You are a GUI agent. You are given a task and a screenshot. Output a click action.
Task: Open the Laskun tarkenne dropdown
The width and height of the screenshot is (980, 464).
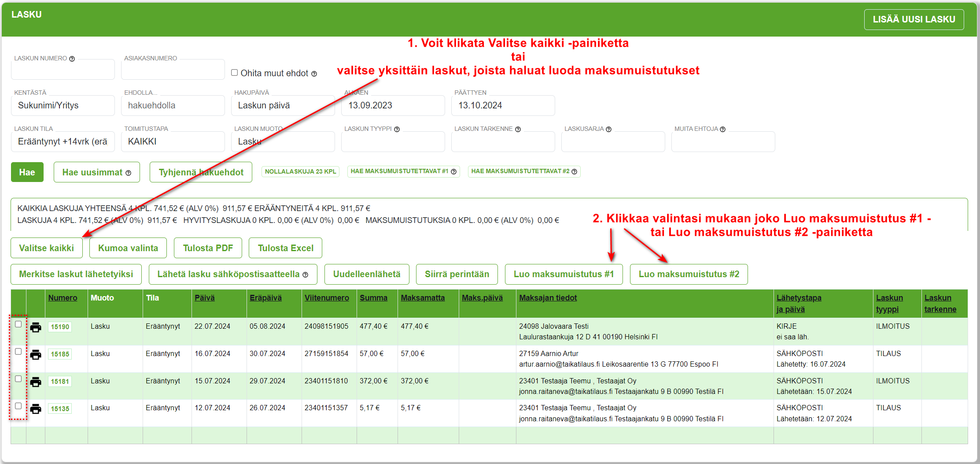pos(503,142)
